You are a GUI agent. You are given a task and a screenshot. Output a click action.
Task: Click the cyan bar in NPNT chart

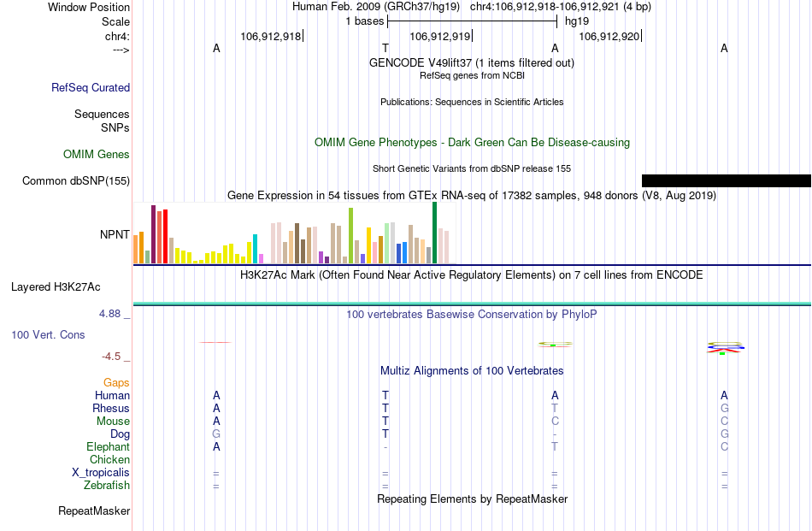[255, 249]
